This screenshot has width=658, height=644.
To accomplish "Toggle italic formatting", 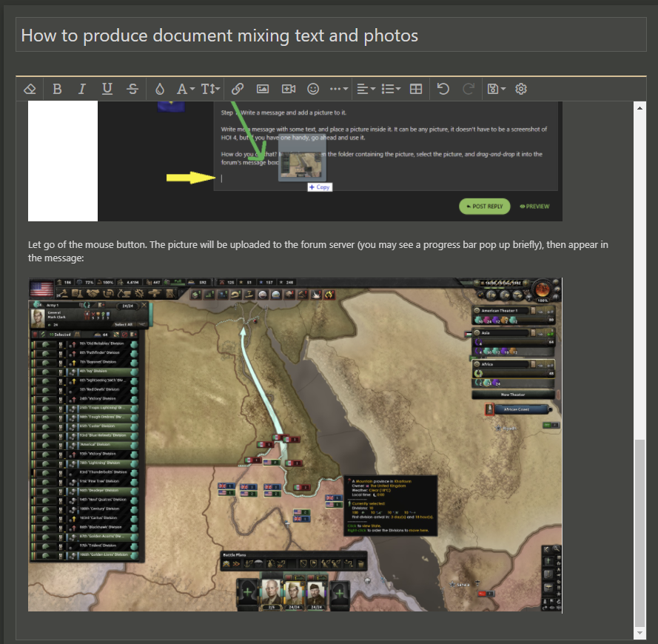I will (81, 89).
